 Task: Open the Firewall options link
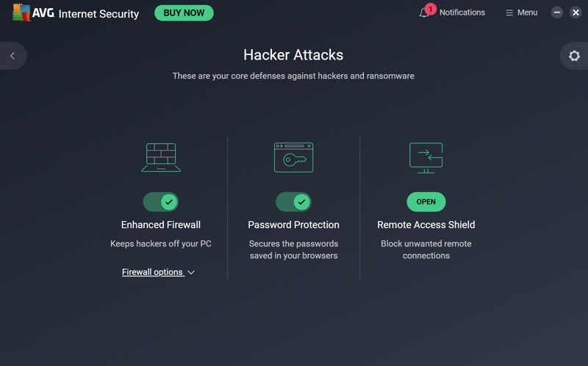(152, 272)
